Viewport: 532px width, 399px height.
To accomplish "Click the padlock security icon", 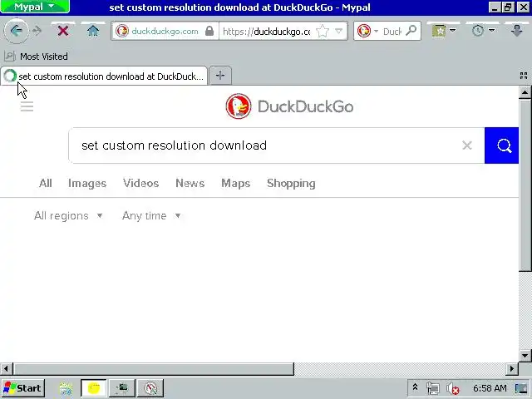I will pos(209,32).
